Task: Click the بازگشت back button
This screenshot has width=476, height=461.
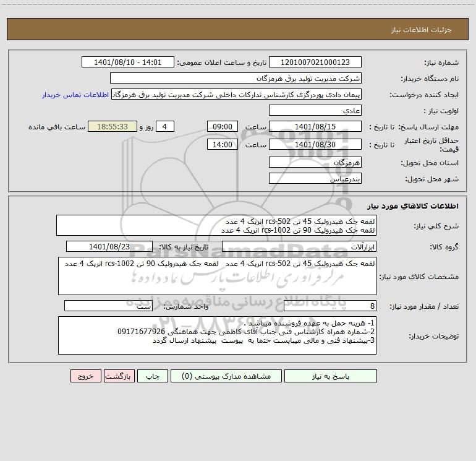Action: point(119,376)
